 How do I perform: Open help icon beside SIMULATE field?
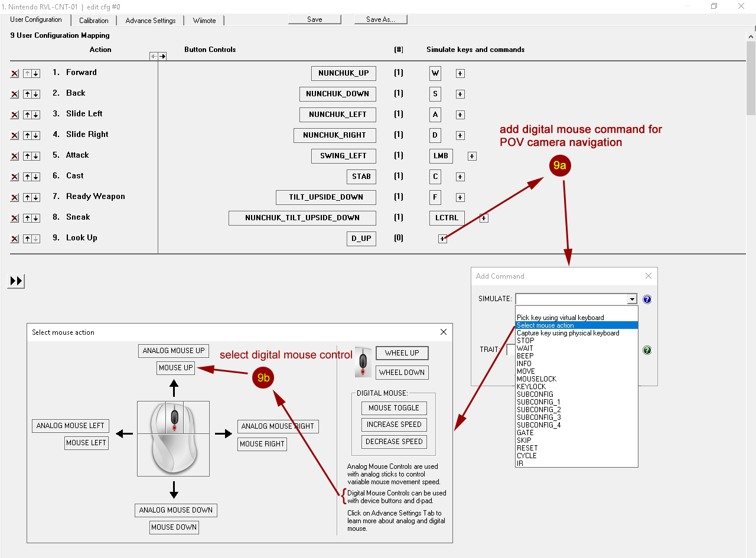pyautogui.click(x=647, y=299)
